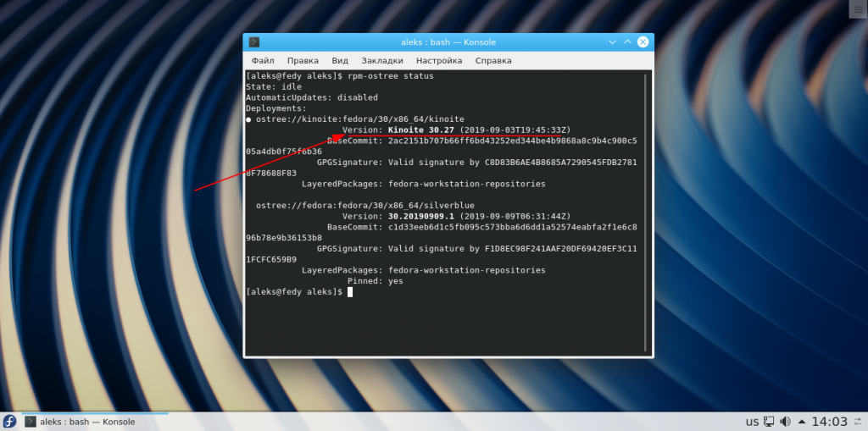Click the Konsole window title icon
The image size is (868, 431).
point(254,42)
